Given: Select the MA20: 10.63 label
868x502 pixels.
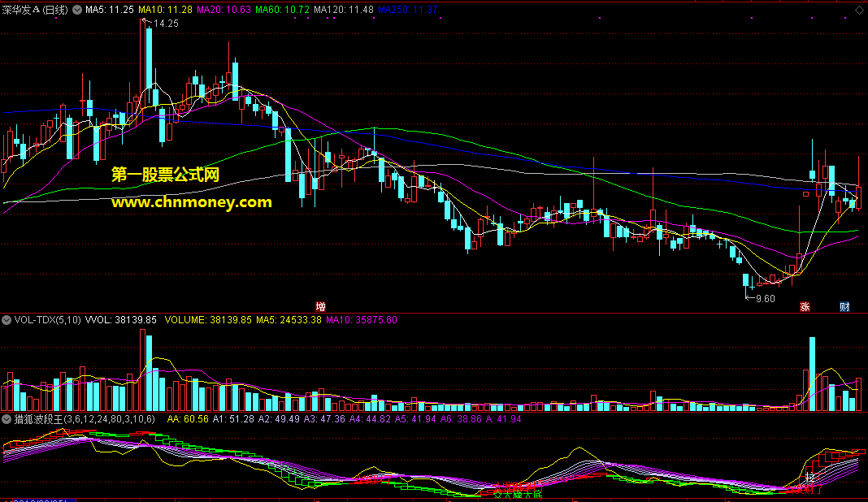Looking at the screenshot, I should tap(224, 10).
